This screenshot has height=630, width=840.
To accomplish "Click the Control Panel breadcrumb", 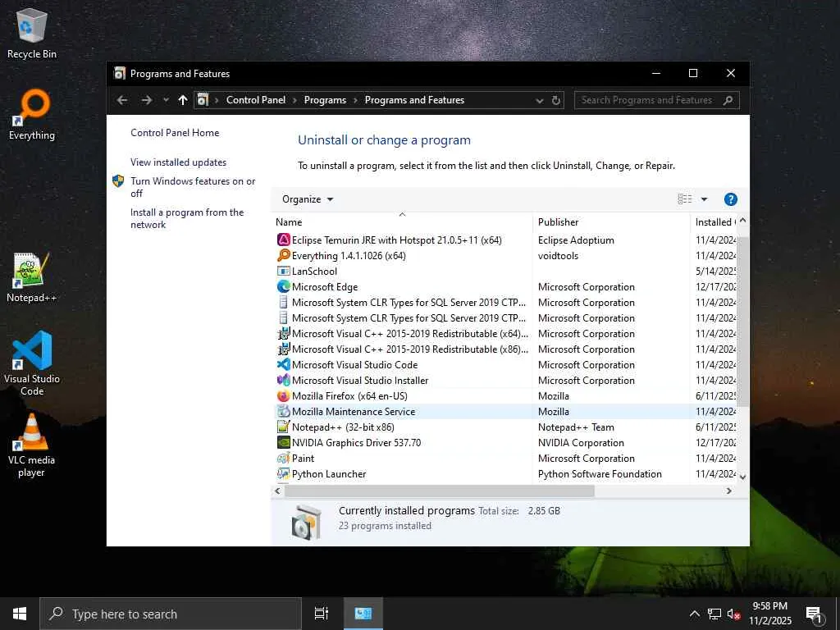I will click(x=256, y=100).
